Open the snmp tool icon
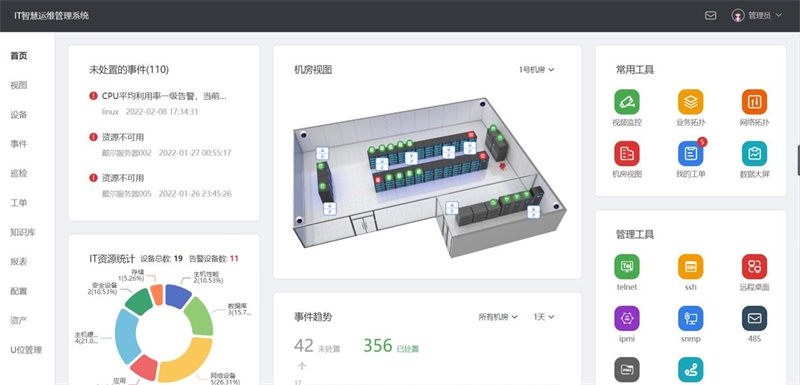Image resolution: width=800 pixels, height=385 pixels. coord(690,319)
